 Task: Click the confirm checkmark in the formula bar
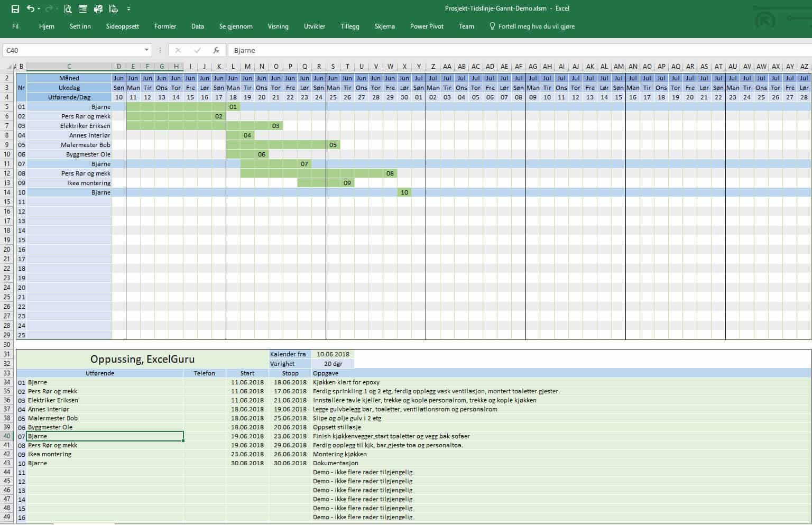click(x=197, y=50)
